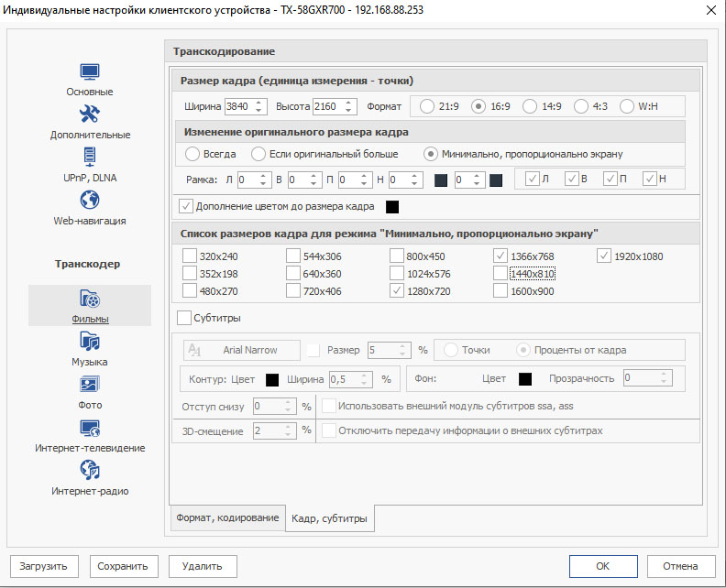Screen dimensions: 726x588
Task: Uncheck the 1920x1080 frame size
Action: click(x=604, y=256)
